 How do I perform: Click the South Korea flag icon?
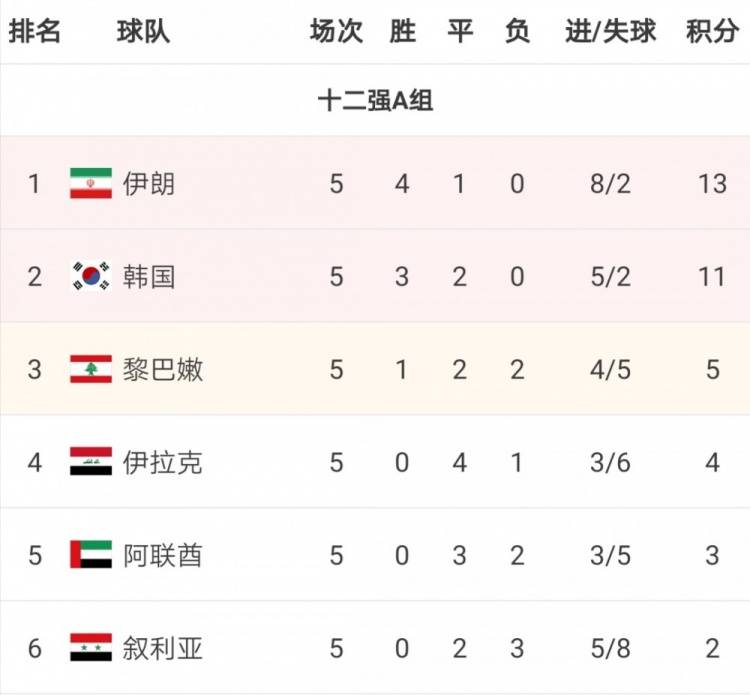[90, 276]
